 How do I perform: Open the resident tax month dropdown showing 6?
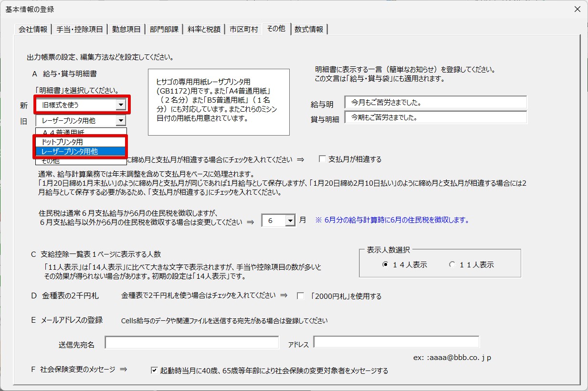(x=290, y=221)
